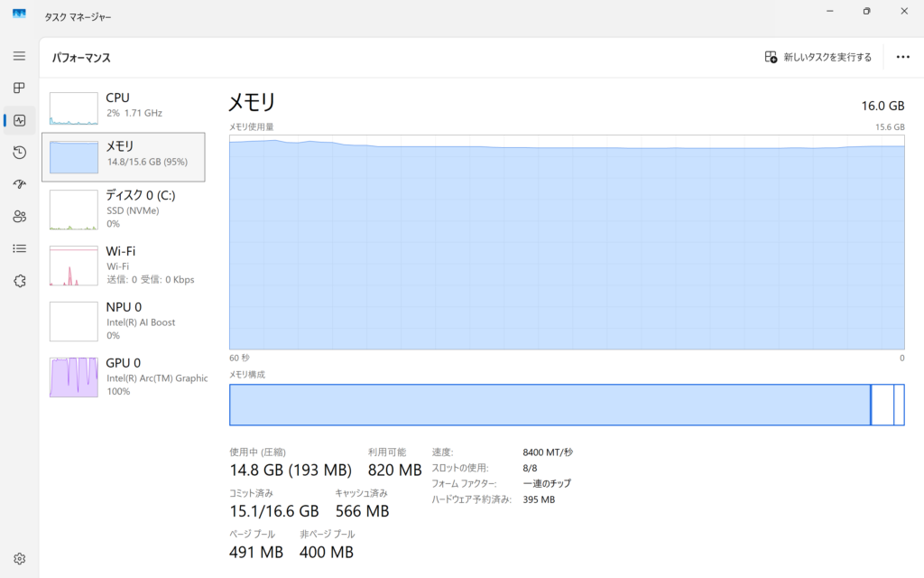Click the 16.0 GB total memory label
924x578 pixels.
pos(882,106)
